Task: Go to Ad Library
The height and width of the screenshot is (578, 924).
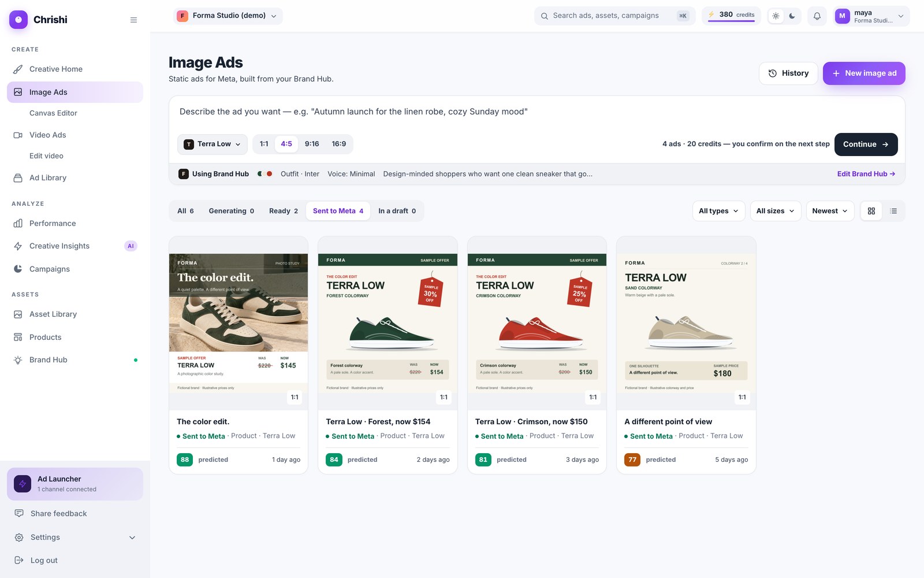Action: (x=75, y=178)
